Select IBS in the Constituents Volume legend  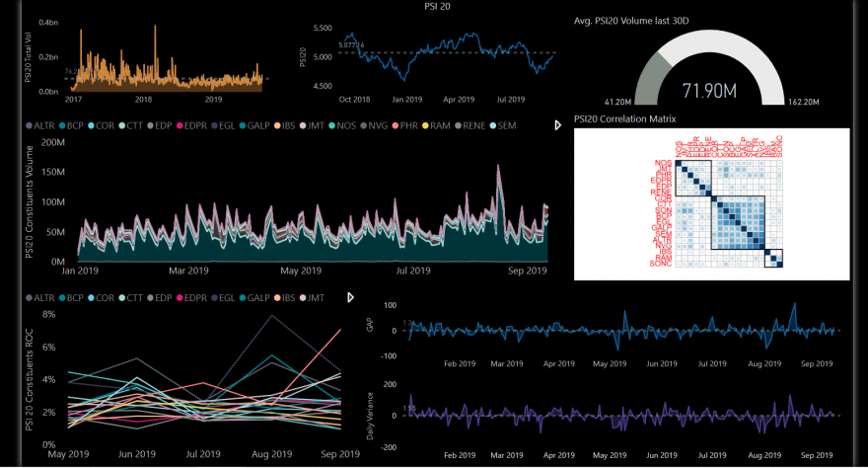click(x=284, y=125)
